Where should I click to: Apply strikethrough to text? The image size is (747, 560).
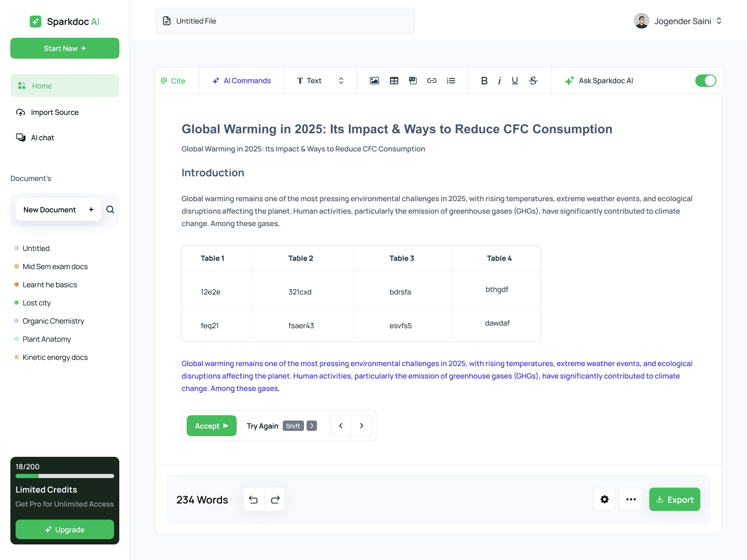pos(533,81)
